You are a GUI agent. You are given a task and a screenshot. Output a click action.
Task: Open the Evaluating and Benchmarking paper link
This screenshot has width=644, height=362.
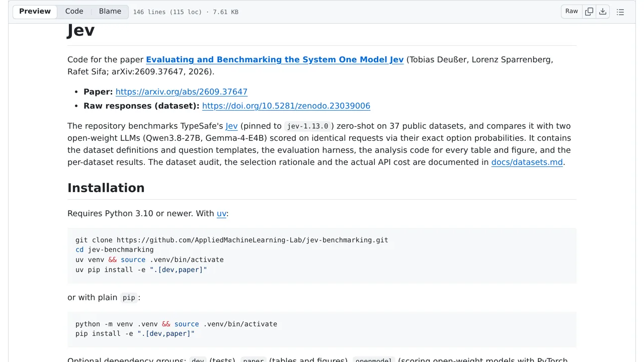pos(275,60)
